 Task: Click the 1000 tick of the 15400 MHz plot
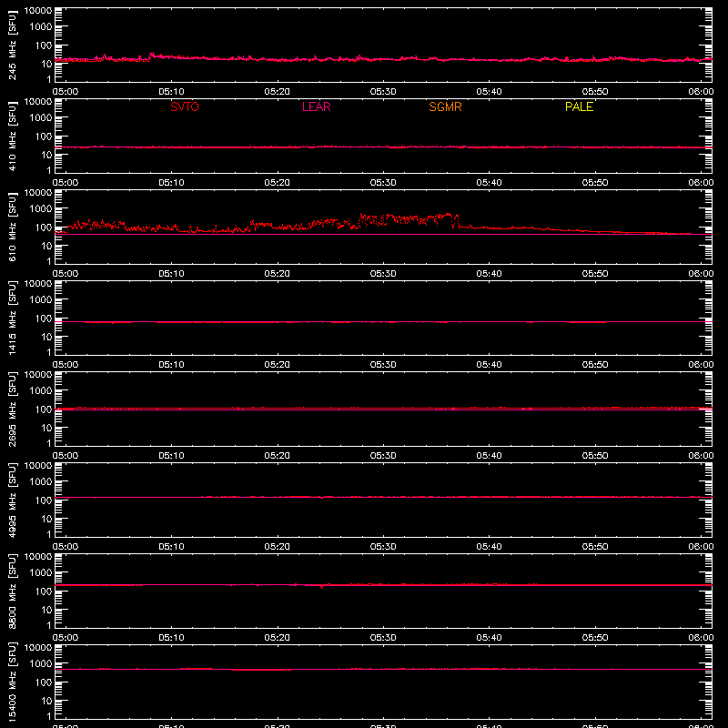tap(41, 664)
